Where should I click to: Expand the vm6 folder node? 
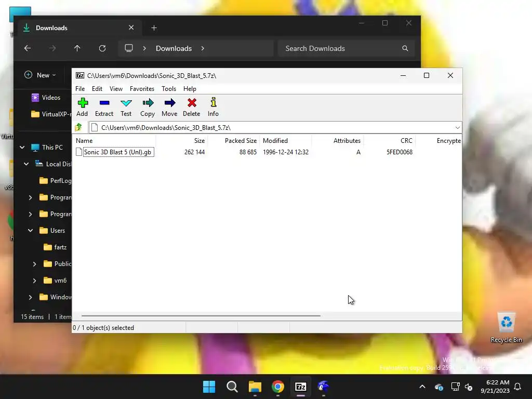point(35,280)
